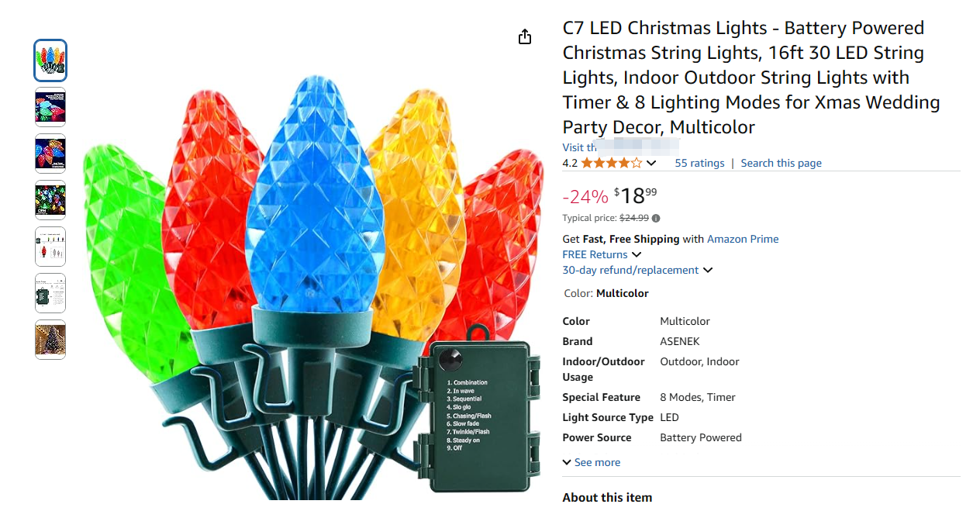
Task: Open the 55 ratings link
Action: (x=699, y=163)
